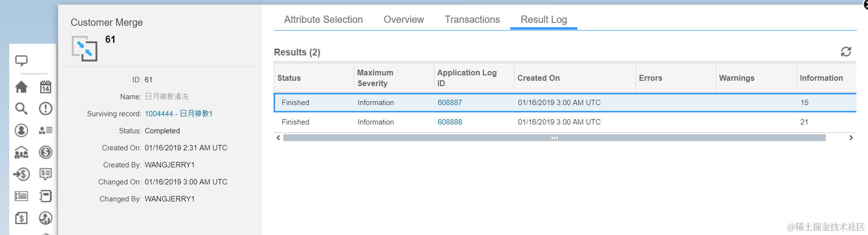The image size is (868, 235).
Task: Click the horizontal scrollbar left arrow
Action: tap(278, 138)
